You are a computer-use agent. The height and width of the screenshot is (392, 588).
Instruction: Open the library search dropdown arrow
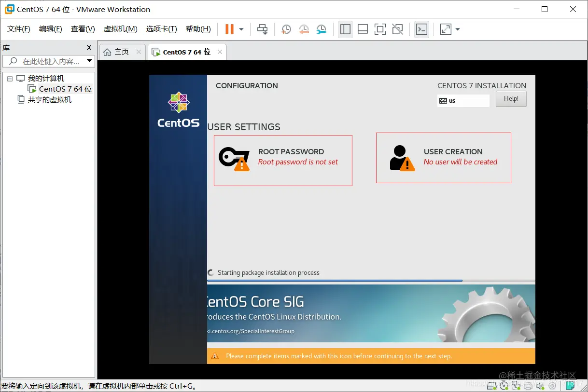coord(89,61)
